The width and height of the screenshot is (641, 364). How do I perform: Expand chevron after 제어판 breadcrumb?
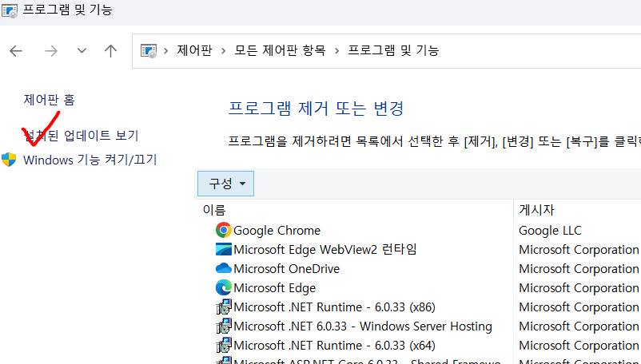pyautogui.click(x=223, y=51)
